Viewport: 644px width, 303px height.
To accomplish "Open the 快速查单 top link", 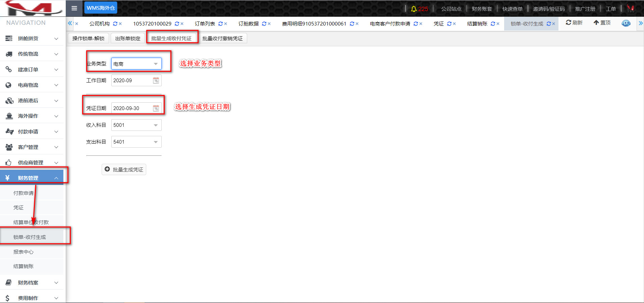I will [512, 9].
